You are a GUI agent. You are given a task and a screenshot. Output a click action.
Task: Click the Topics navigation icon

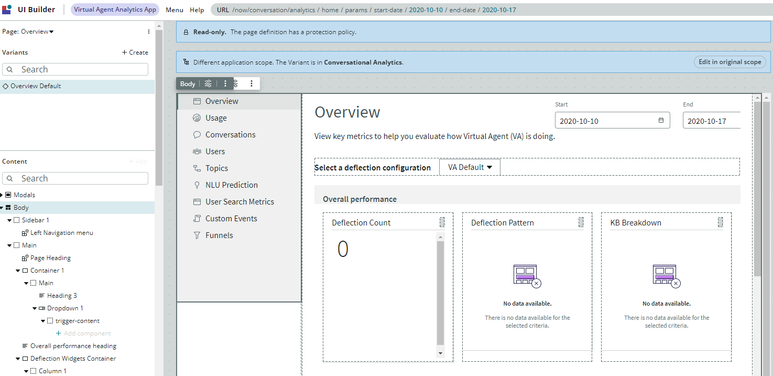click(197, 169)
